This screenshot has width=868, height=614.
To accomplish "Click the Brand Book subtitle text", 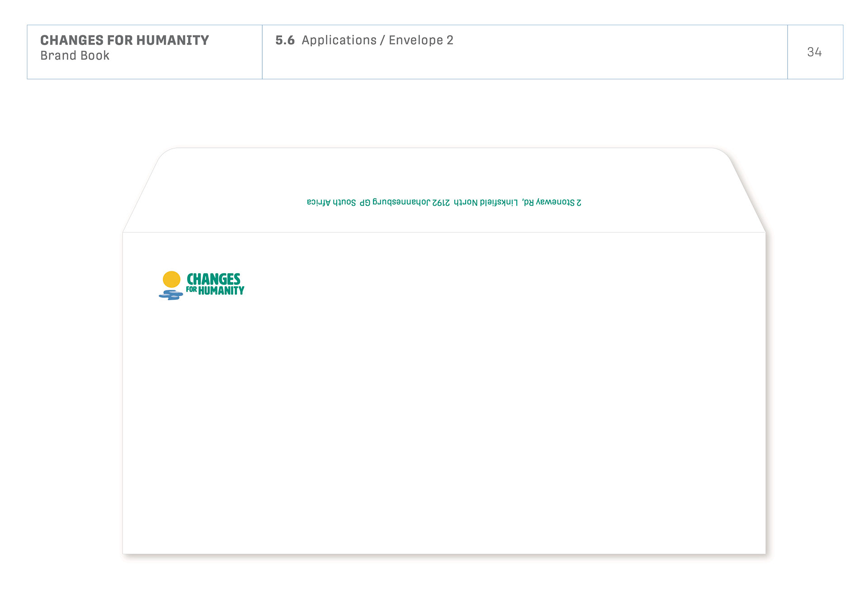I will pos(75,56).
